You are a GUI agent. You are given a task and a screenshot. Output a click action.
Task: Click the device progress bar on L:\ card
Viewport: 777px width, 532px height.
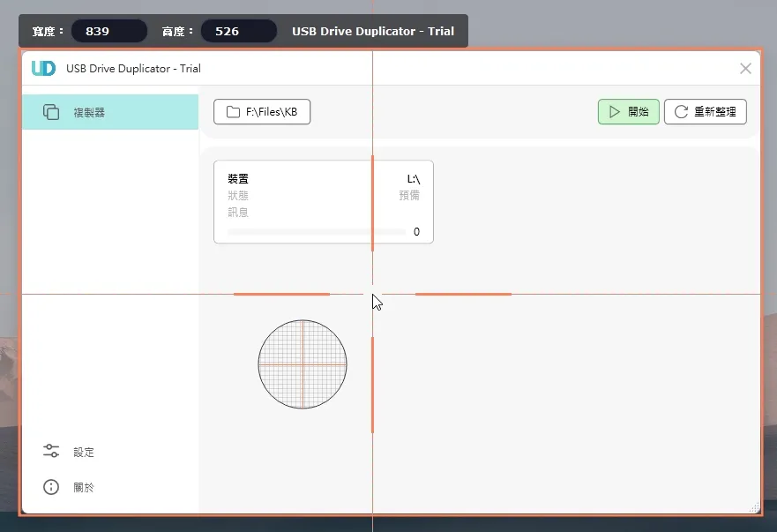coord(316,231)
